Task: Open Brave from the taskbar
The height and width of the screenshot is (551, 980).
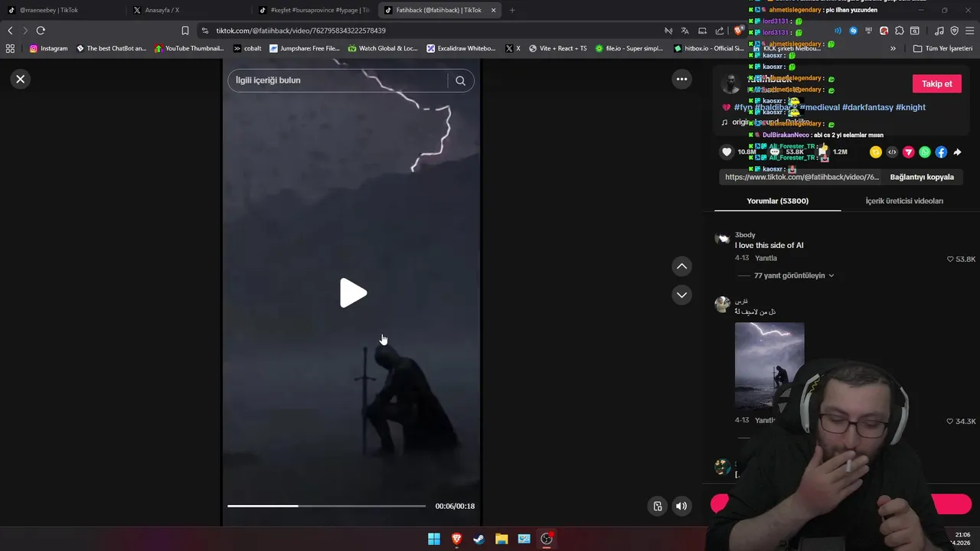Action: click(x=456, y=539)
